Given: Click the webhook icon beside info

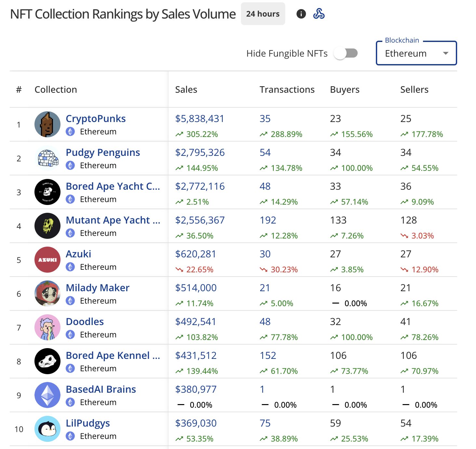Looking at the screenshot, I should pos(319,14).
